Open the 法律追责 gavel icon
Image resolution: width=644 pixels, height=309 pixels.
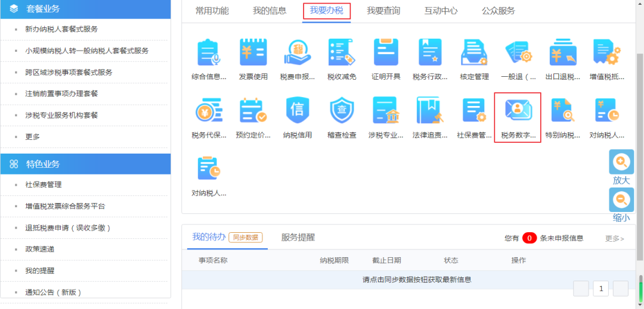click(x=430, y=111)
